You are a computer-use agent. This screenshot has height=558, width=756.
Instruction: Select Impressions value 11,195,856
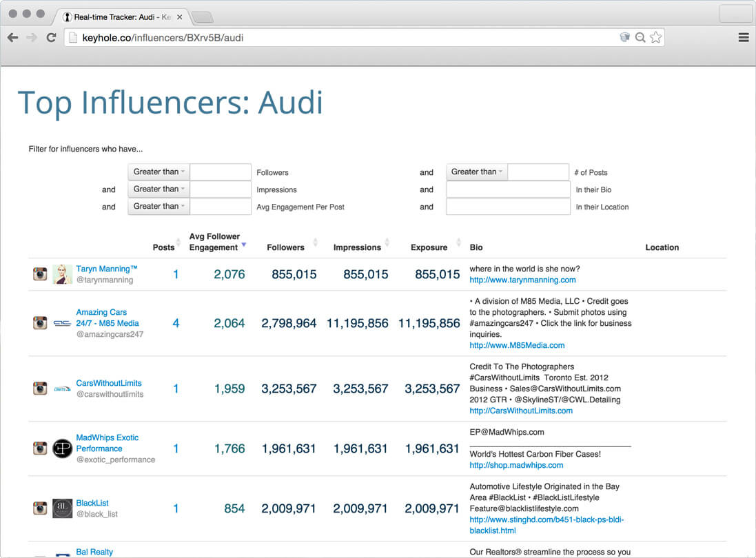pyautogui.click(x=357, y=323)
